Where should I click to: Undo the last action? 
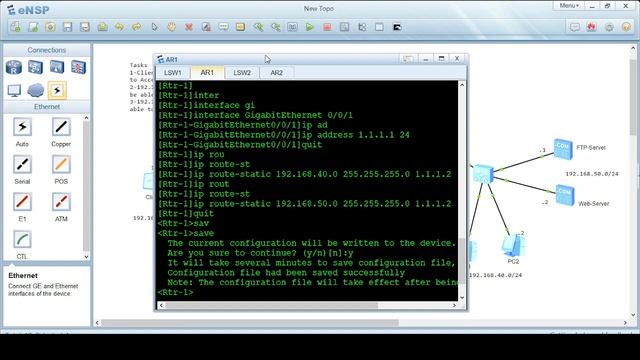pyautogui.click(x=119, y=27)
